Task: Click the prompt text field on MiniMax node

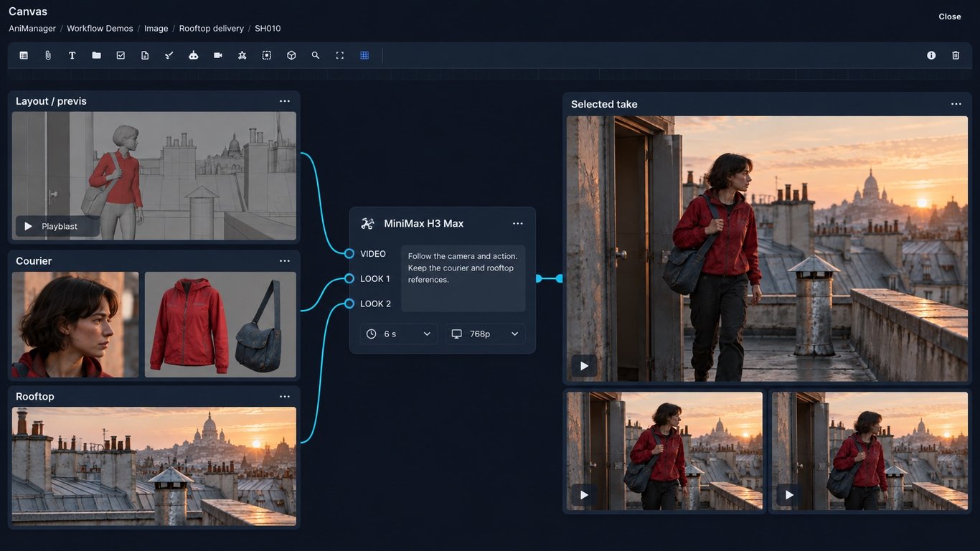Action: (463, 278)
